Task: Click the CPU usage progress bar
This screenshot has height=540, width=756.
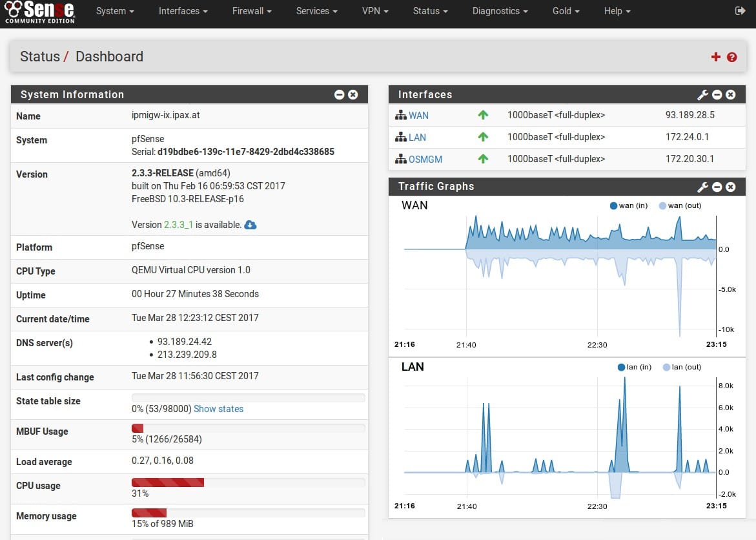Action: [x=249, y=482]
